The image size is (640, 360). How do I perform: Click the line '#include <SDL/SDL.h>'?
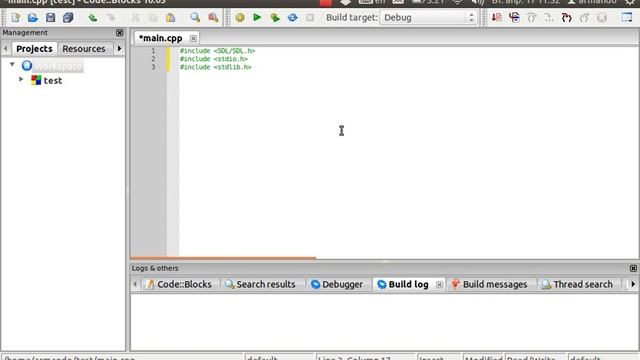click(218, 51)
